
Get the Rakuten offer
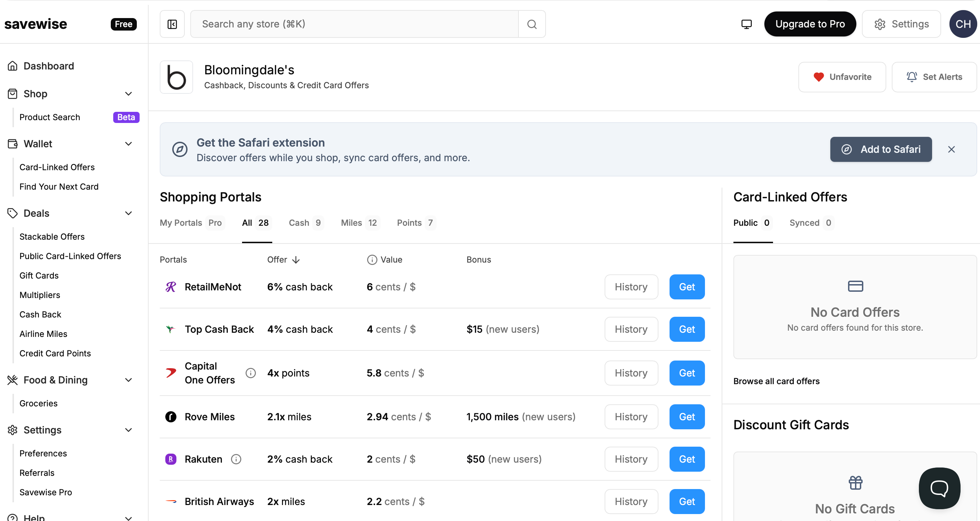(x=687, y=458)
